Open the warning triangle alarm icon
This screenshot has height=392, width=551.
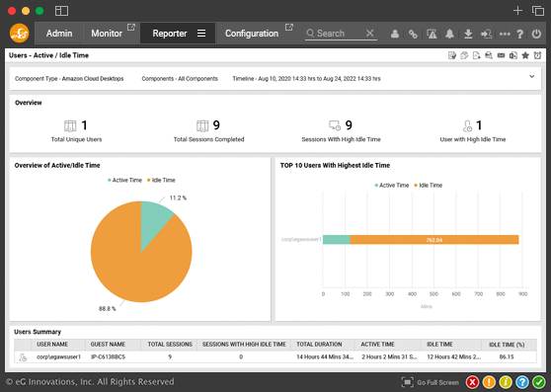point(432,34)
